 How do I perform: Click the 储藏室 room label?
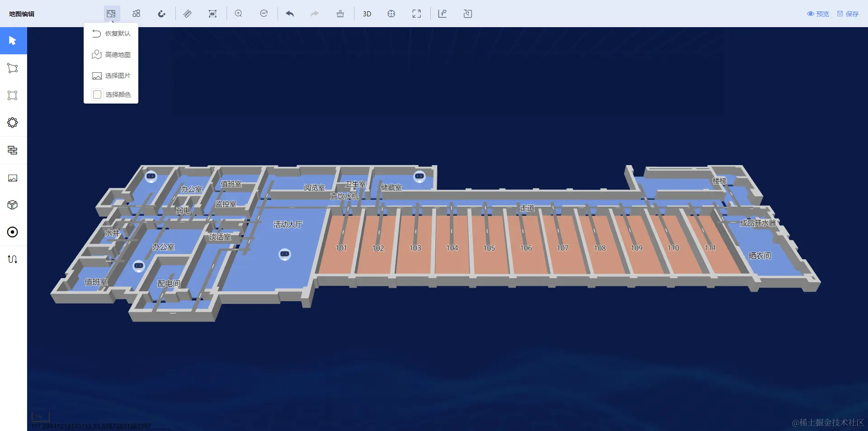[391, 187]
